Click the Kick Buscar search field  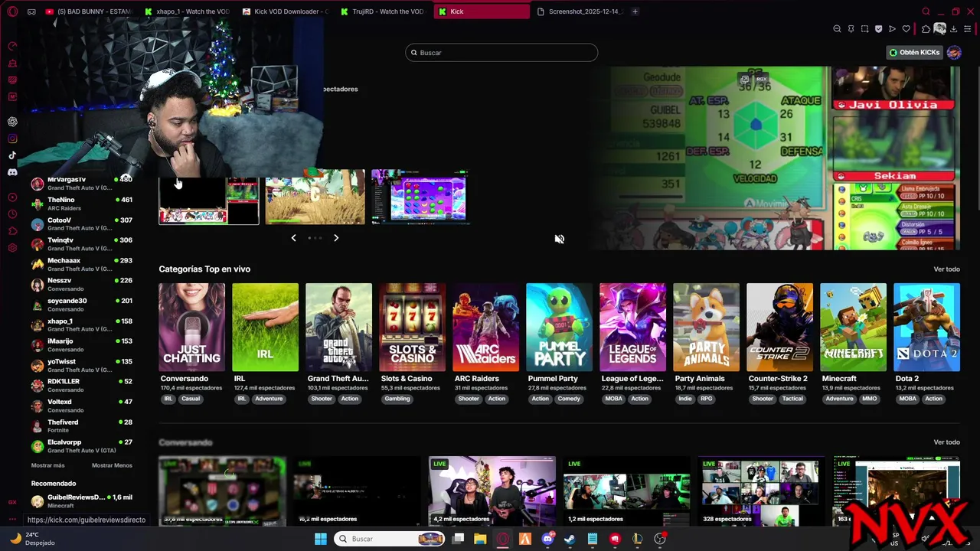pos(501,53)
